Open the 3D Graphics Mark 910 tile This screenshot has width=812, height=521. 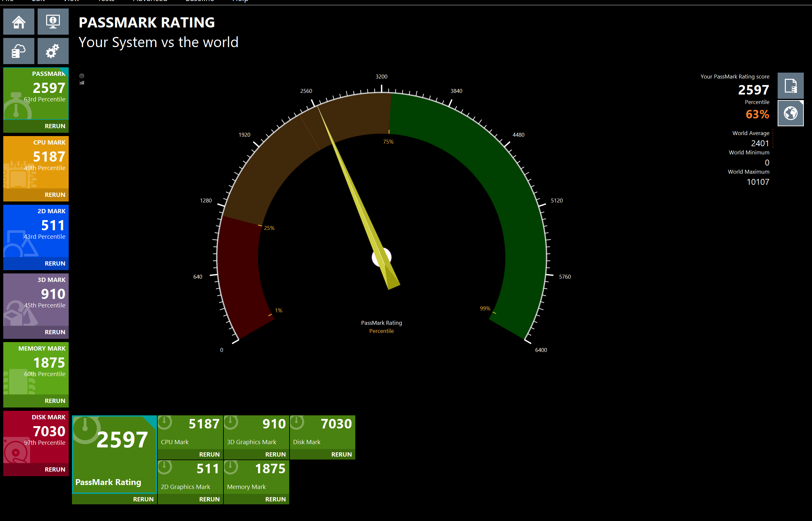[256, 432]
